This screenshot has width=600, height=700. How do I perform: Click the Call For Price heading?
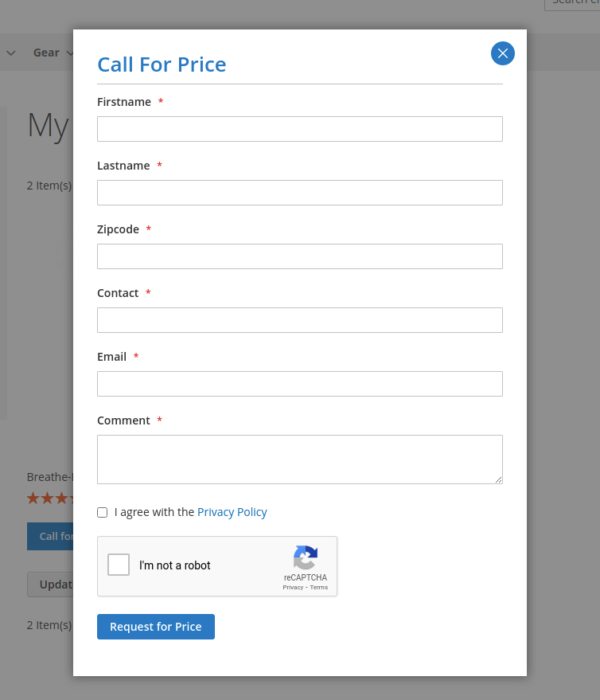pos(162,65)
